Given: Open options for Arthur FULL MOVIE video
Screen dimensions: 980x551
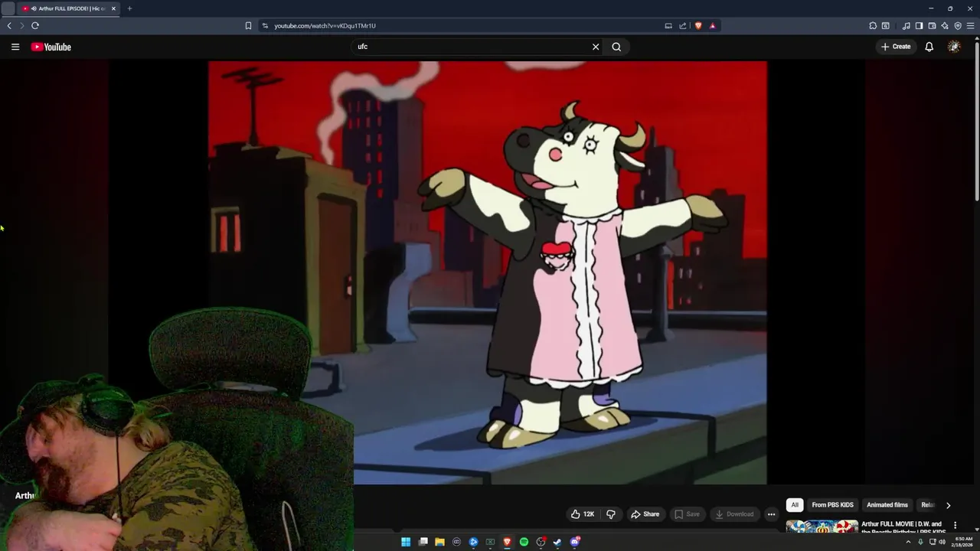Looking at the screenshot, I should [x=955, y=526].
